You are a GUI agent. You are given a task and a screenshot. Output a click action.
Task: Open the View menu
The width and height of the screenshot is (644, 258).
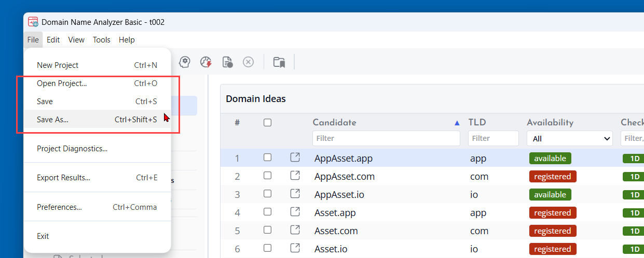[76, 39]
